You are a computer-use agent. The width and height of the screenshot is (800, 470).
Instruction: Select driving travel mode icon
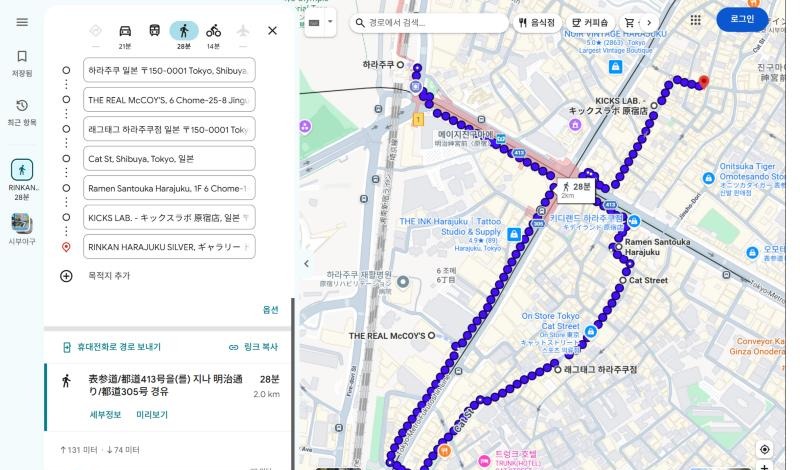(125, 31)
